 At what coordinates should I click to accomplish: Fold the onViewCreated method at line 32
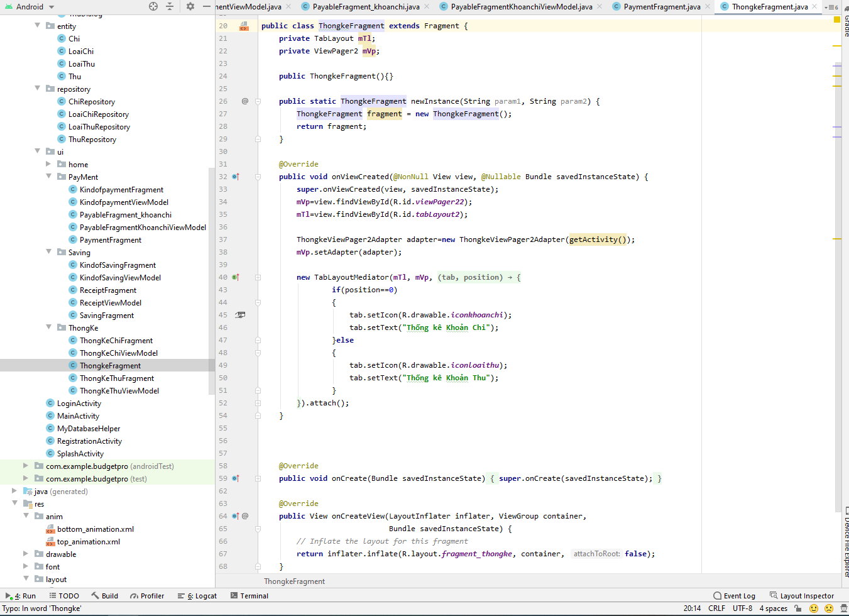pyautogui.click(x=258, y=177)
